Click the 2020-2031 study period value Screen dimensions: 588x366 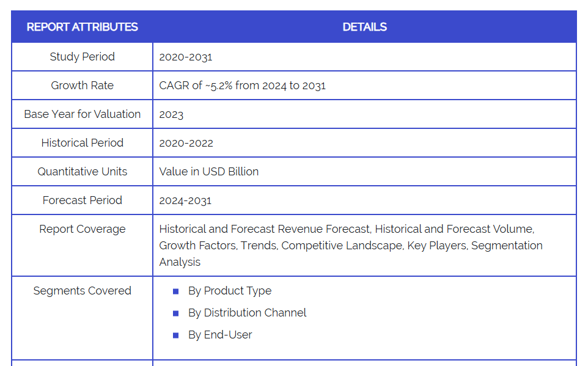coord(186,57)
